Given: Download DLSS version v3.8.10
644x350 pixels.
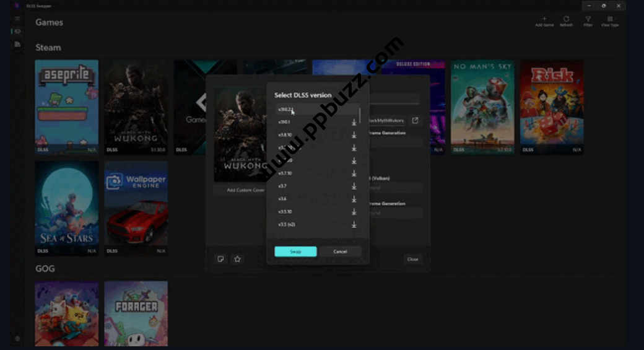Looking at the screenshot, I should pyautogui.click(x=354, y=135).
